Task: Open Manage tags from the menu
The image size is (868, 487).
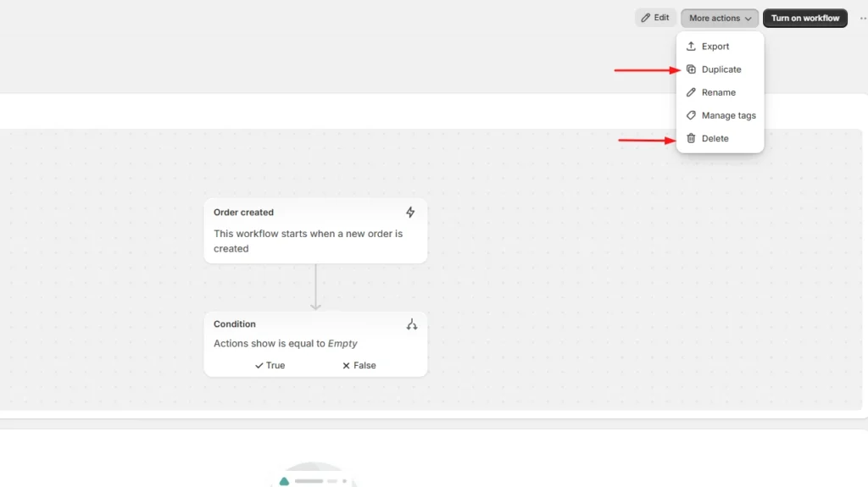Action: 720,115
